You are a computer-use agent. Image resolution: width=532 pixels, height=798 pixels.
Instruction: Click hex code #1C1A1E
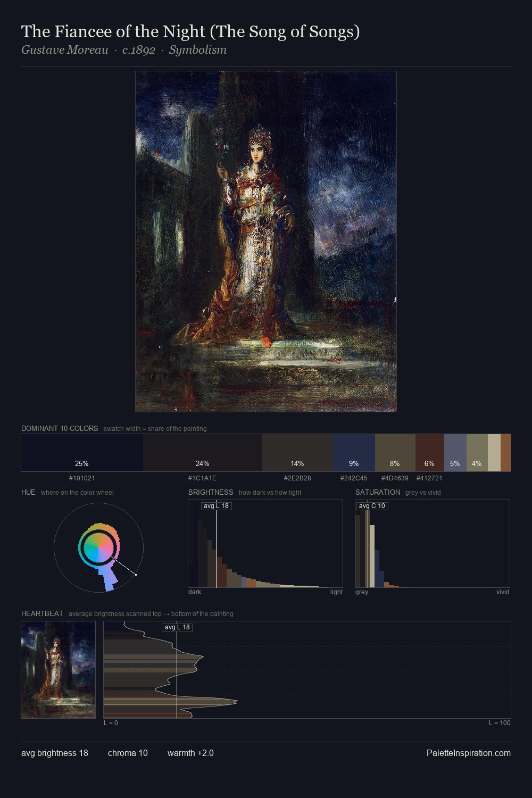point(202,478)
